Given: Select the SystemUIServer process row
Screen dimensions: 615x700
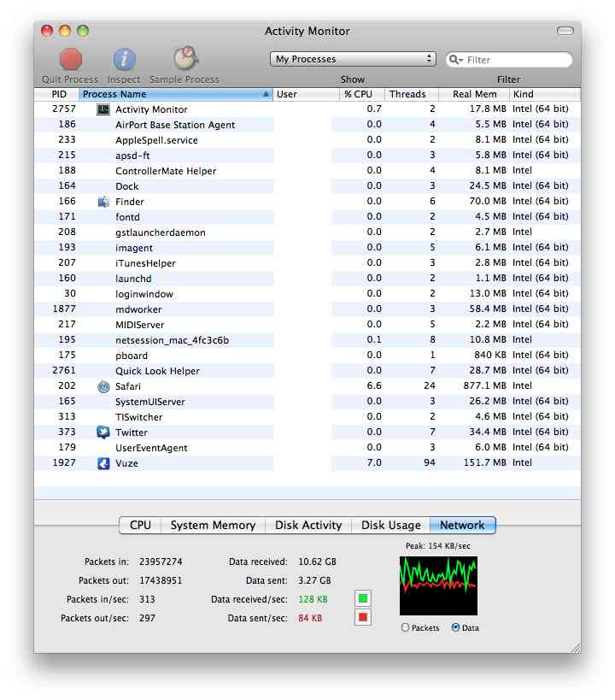Looking at the screenshot, I should 307,402.
